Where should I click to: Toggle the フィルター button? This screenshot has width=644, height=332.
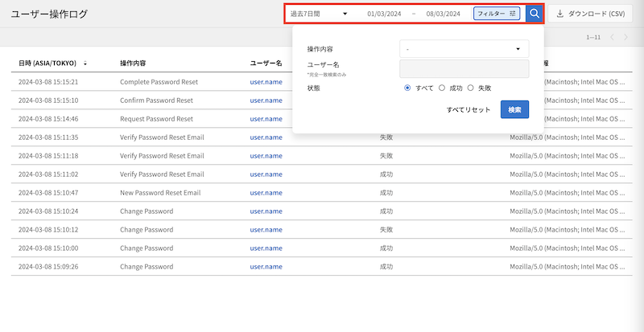click(497, 14)
